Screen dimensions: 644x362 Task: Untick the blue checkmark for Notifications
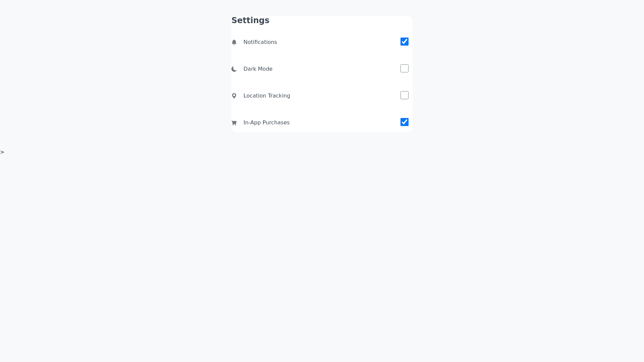pyautogui.click(x=405, y=42)
